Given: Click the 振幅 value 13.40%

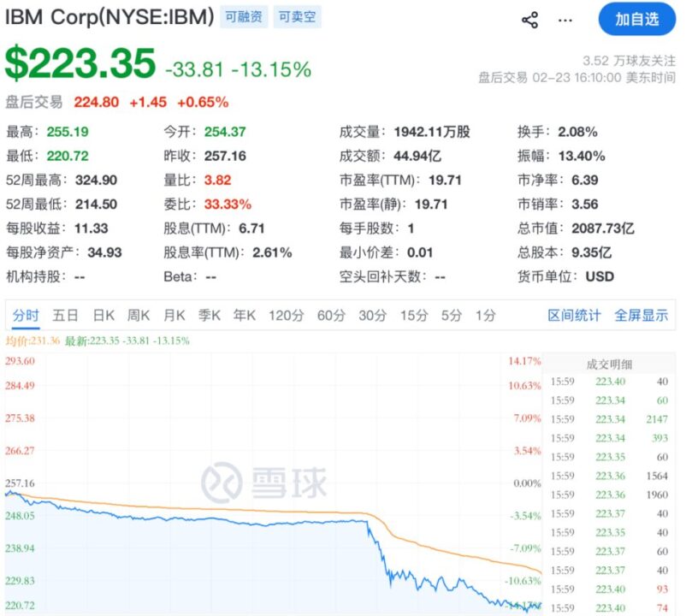Looking at the screenshot, I should 582,157.
